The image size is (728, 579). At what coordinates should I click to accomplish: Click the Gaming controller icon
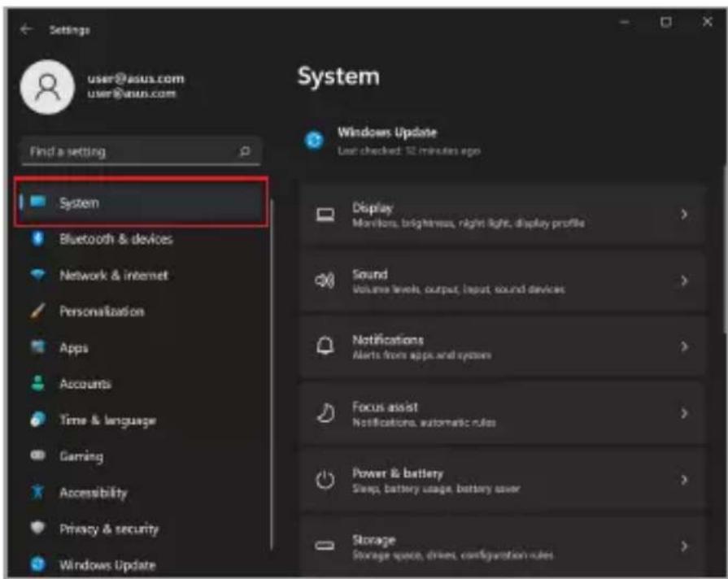(x=37, y=455)
